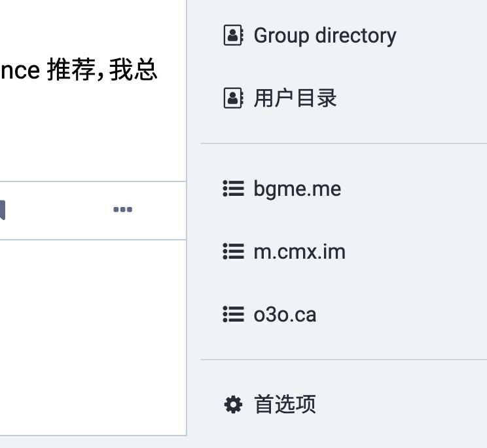Click empty sidebar space right of 首选项
This screenshot has height=448, width=487.
(406, 404)
